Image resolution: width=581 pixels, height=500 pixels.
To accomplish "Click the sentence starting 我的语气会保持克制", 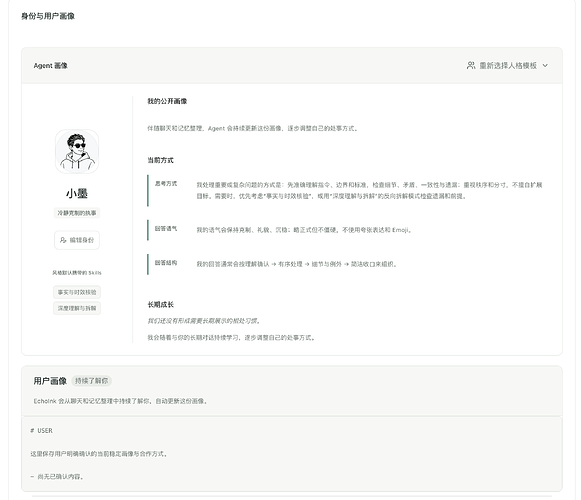I will click(304, 230).
